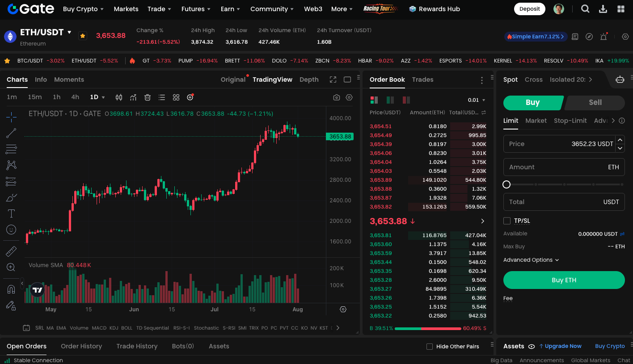Toggle the ETH/USDT favorite star
The height and width of the screenshot is (364, 633).
click(x=83, y=36)
